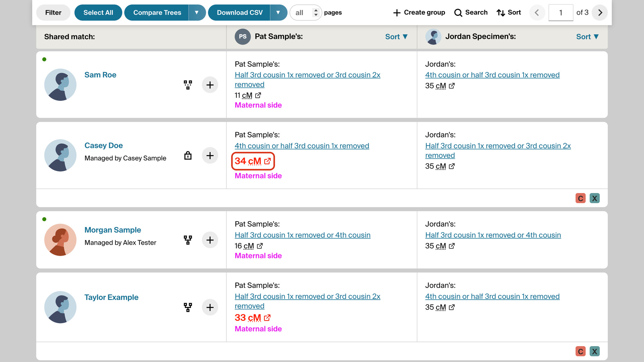Viewport: 644px width, 362px height.
Task: Expand the Download CSV dropdown arrow
Action: coord(278,13)
